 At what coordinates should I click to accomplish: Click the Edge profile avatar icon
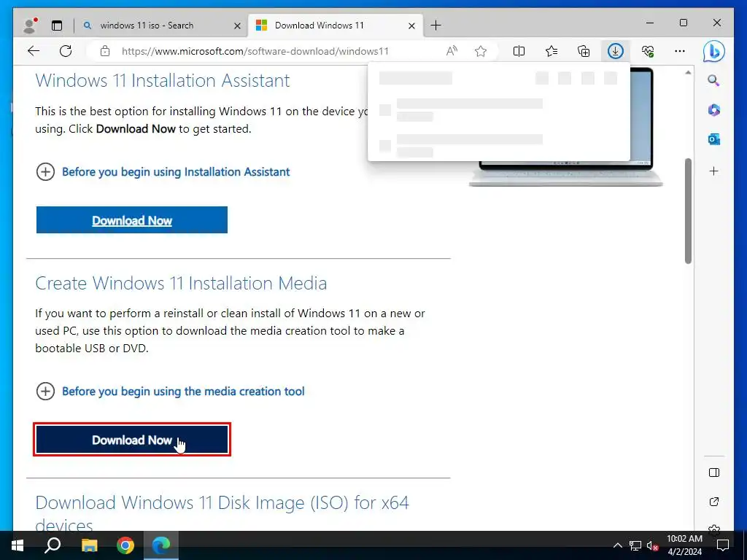click(x=31, y=26)
